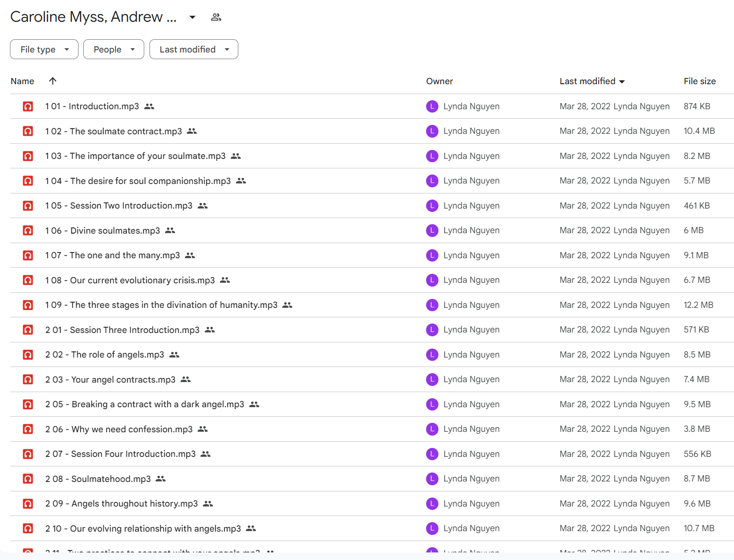
Task: Click audio icon of 2 03 - Your angel contracts
Action: (x=28, y=379)
